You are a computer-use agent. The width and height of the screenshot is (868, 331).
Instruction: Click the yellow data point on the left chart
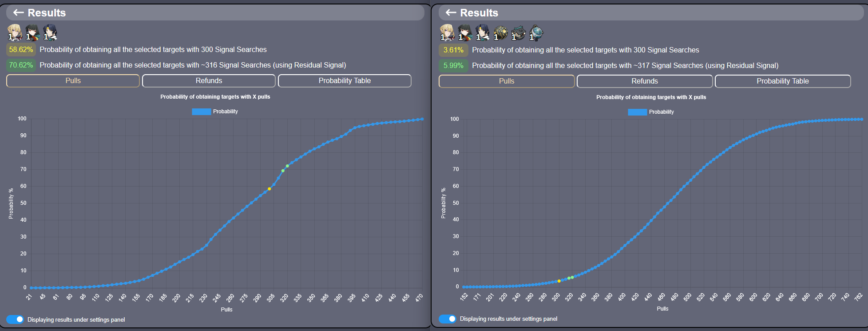click(270, 189)
